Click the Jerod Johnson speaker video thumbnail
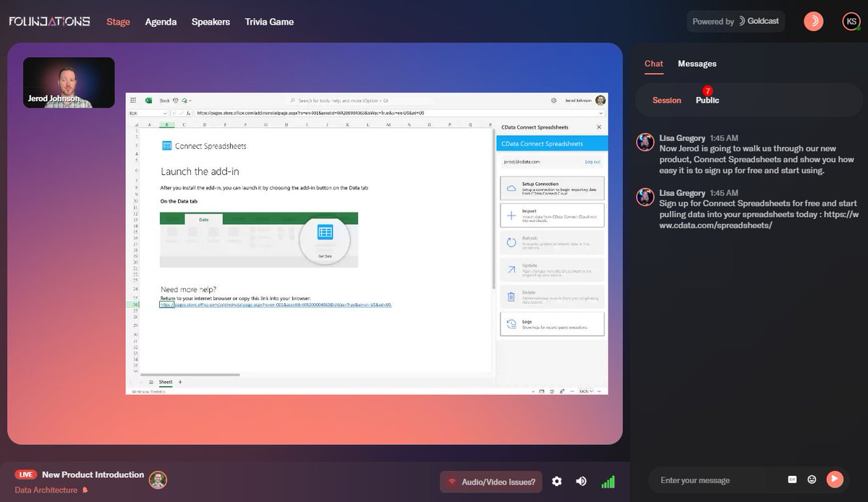Viewport: 868px width, 502px height. (x=69, y=82)
